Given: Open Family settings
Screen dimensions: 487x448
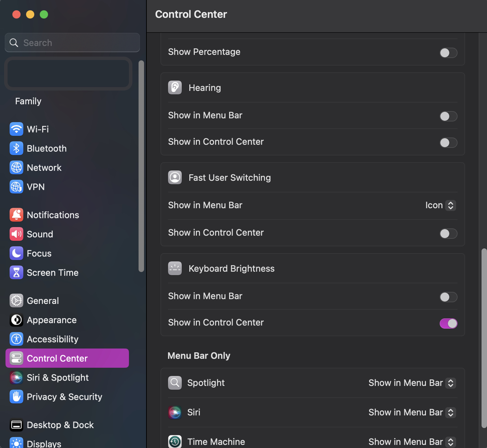Looking at the screenshot, I should pos(67,101).
